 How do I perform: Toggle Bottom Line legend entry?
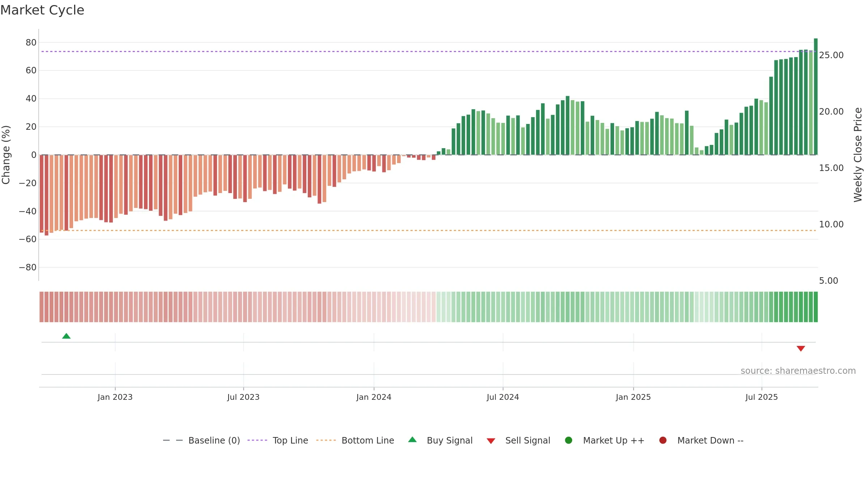355,441
